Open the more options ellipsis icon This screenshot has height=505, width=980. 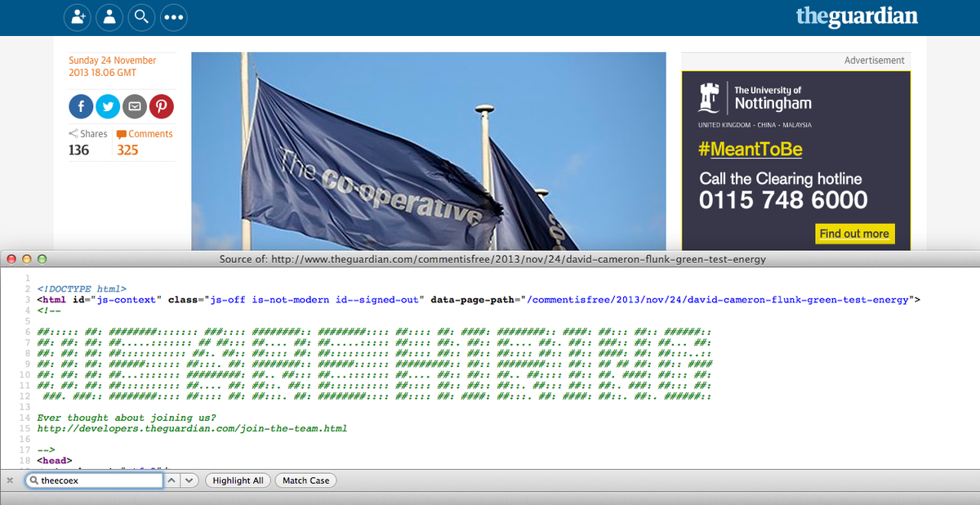point(174,16)
